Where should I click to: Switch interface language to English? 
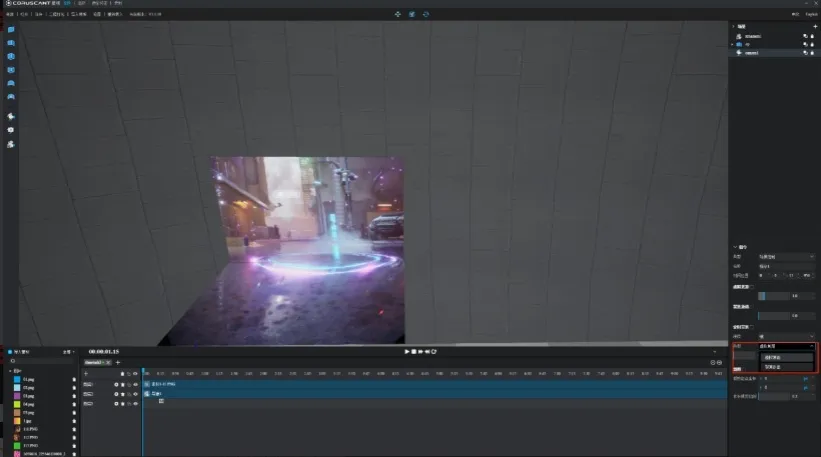click(x=811, y=14)
